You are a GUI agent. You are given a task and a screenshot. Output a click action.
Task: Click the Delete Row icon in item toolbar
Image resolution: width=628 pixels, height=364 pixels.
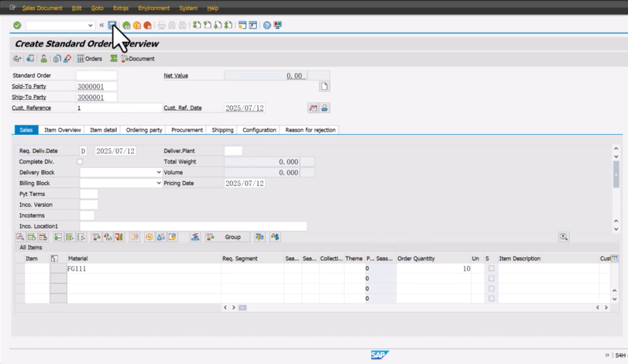pyautogui.click(x=43, y=237)
